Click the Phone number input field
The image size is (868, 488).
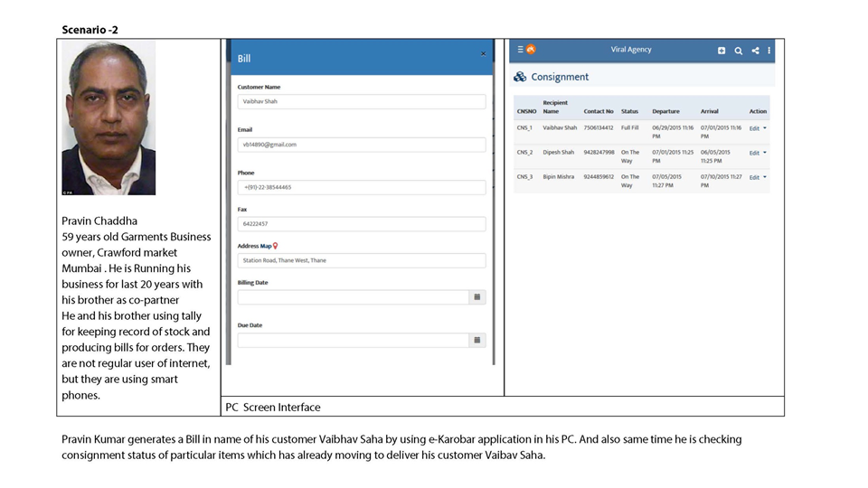[x=361, y=188]
